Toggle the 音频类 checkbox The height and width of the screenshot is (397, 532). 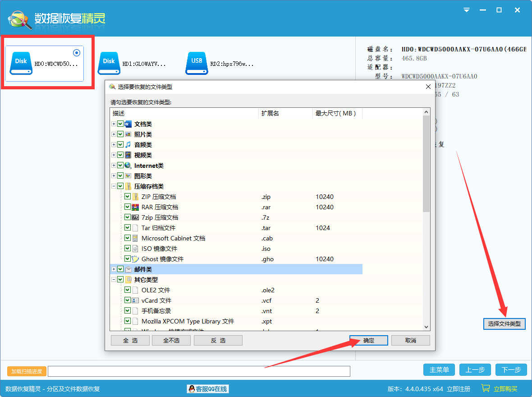(120, 145)
